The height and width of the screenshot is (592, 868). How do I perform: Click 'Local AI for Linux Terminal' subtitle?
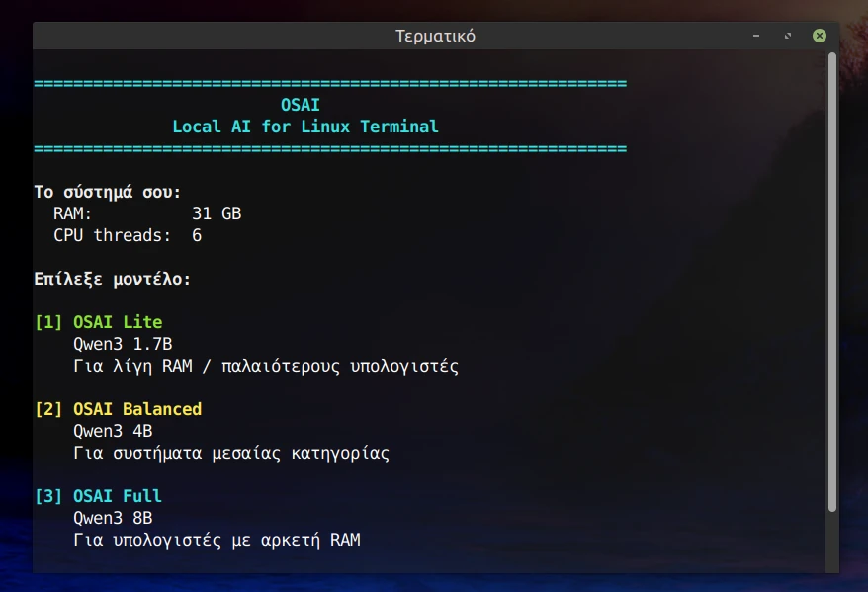coord(305,127)
